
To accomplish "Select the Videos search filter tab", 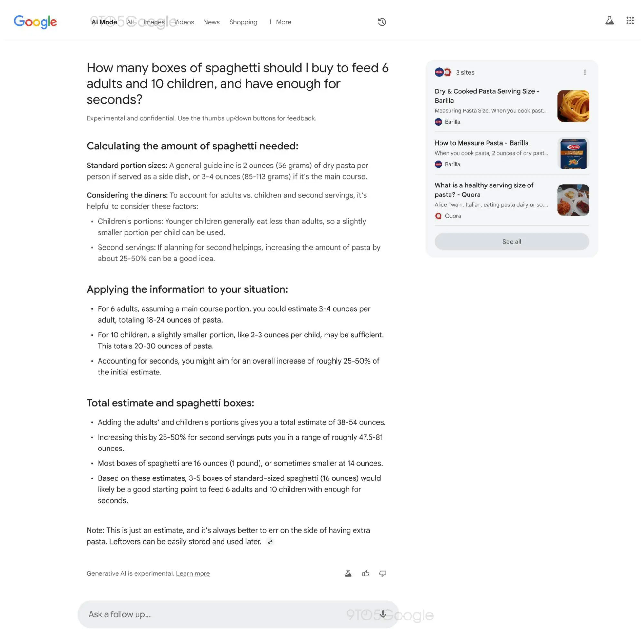I will tap(184, 22).
